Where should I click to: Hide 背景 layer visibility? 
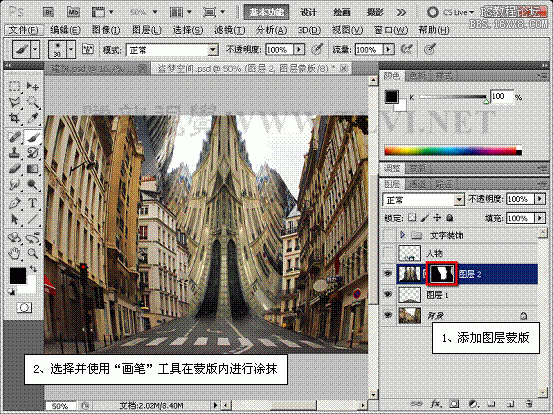[388, 315]
